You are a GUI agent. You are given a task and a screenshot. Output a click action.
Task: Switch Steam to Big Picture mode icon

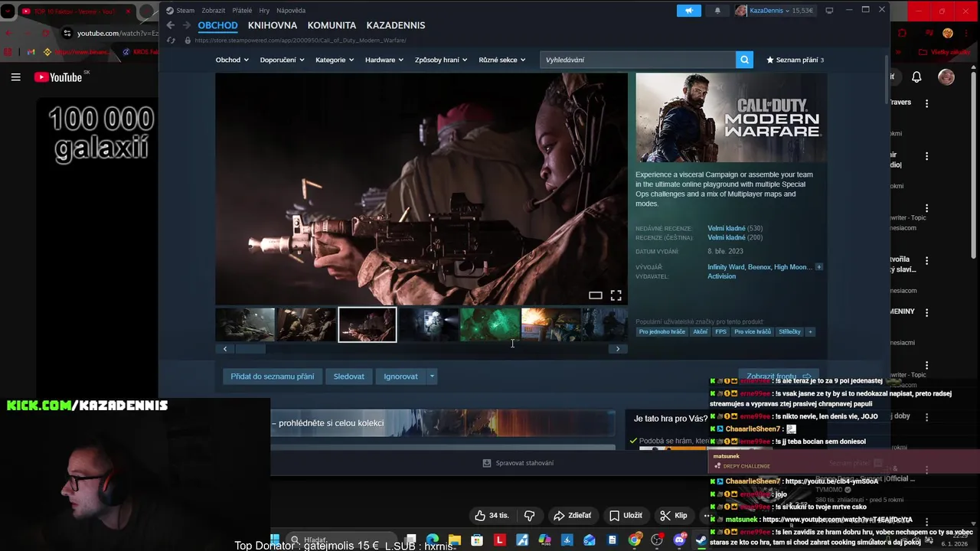[829, 11]
